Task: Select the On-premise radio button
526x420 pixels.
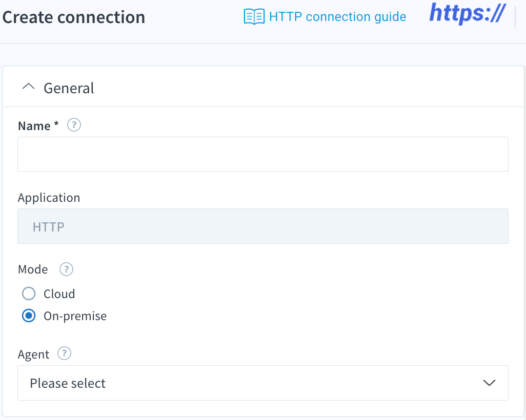Action: pyautogui.click(x=29, y=316)
